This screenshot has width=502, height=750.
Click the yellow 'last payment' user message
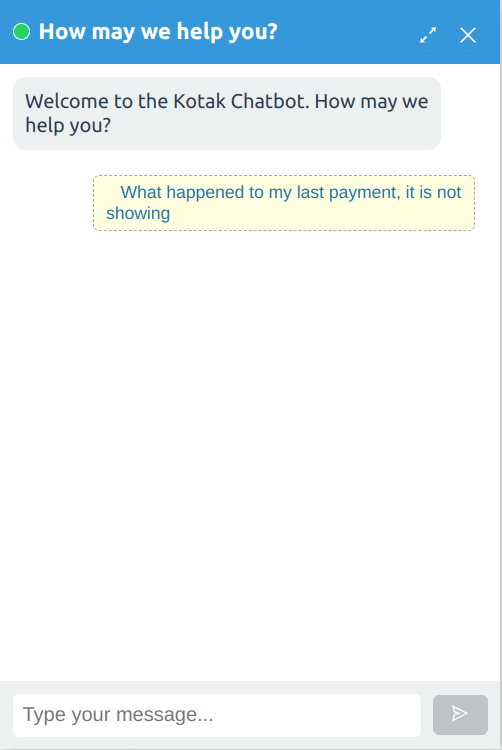(284, 203)
